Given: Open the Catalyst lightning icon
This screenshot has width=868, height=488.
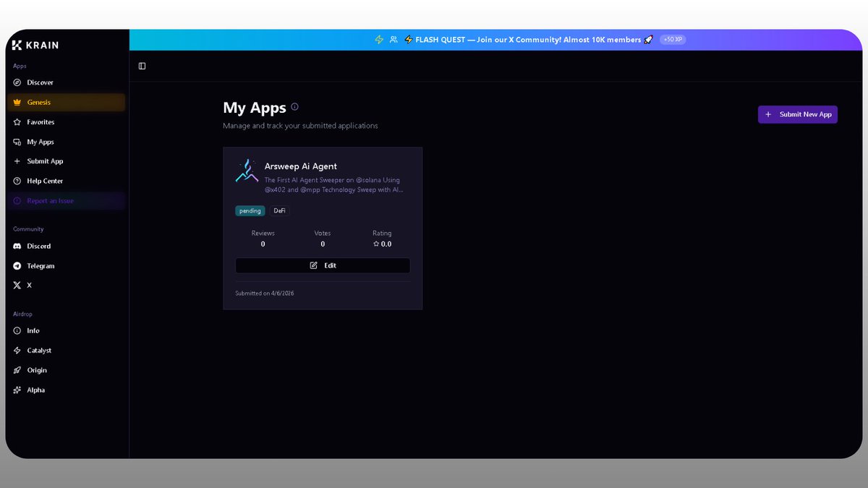Looking at the screenshot, I should 17,351.
